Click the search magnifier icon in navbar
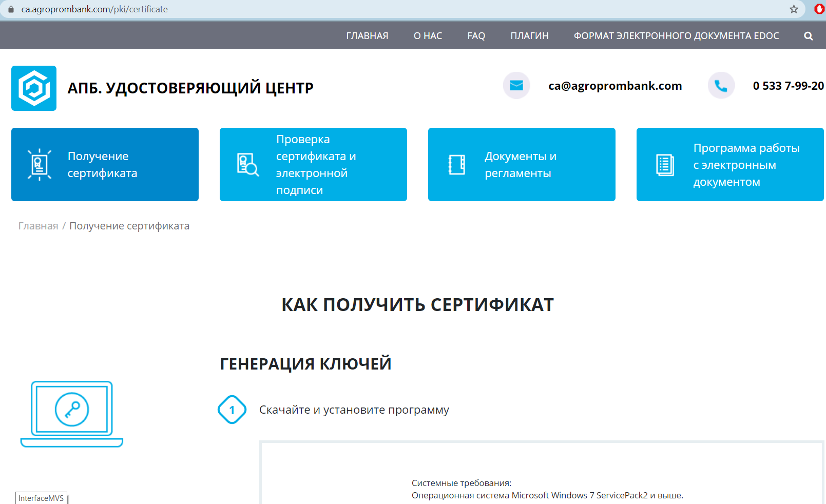The image size is (826, 504). tap(808, 36)
